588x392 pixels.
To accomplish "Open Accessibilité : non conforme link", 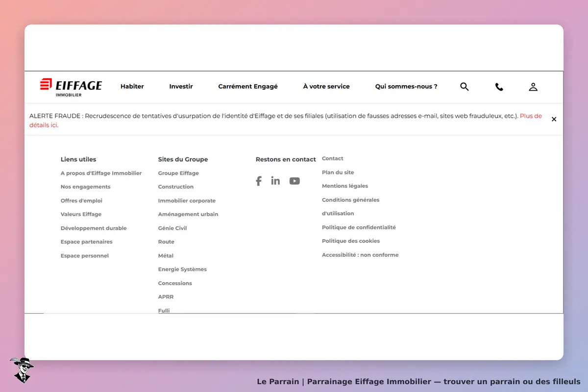I will click(360, 254).
